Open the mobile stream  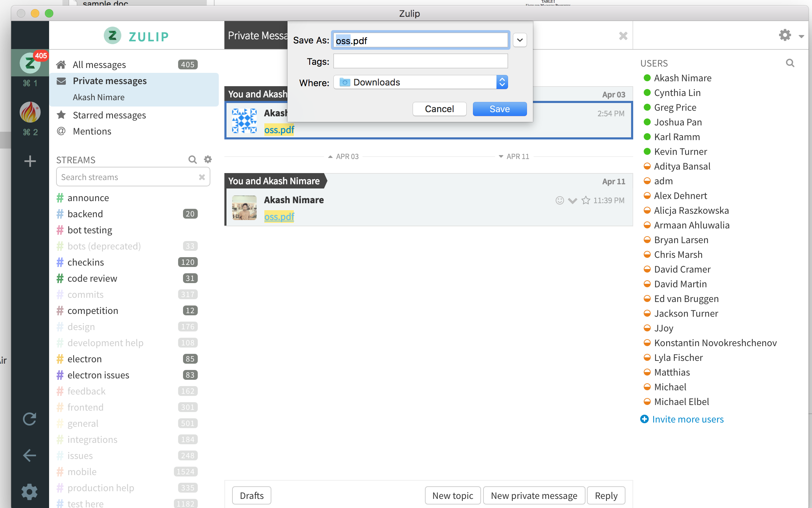point(82,472)
